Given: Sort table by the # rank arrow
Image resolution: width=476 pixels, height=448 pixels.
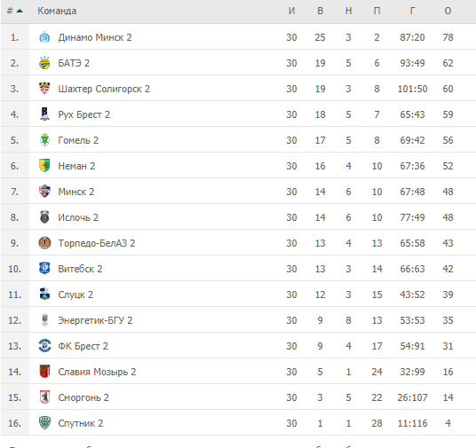Looking at the screenshot, I should coord(15,11).
